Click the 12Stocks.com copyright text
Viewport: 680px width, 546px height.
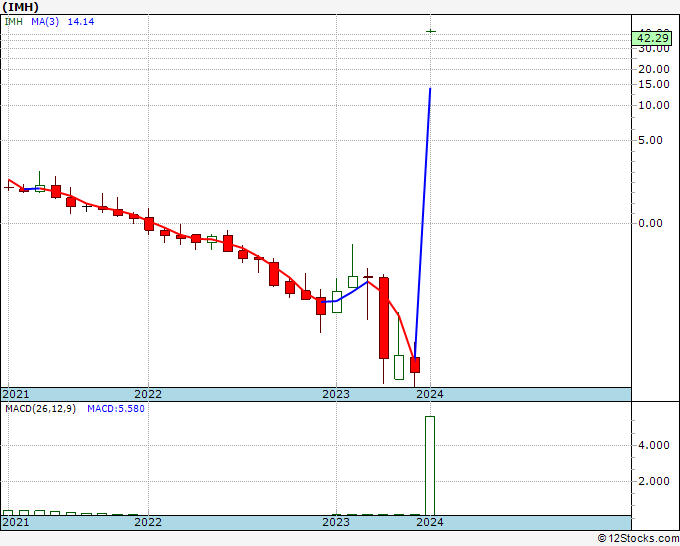click(x=638, y=539)
